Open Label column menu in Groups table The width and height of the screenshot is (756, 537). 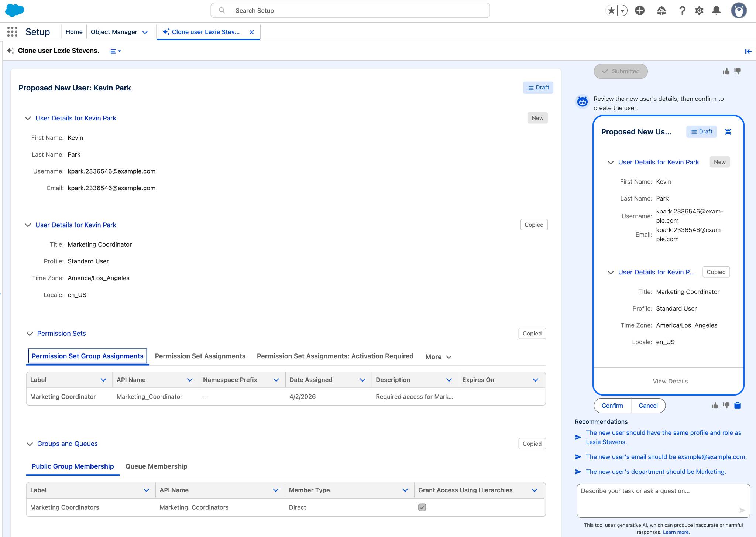tap(146, 490)
